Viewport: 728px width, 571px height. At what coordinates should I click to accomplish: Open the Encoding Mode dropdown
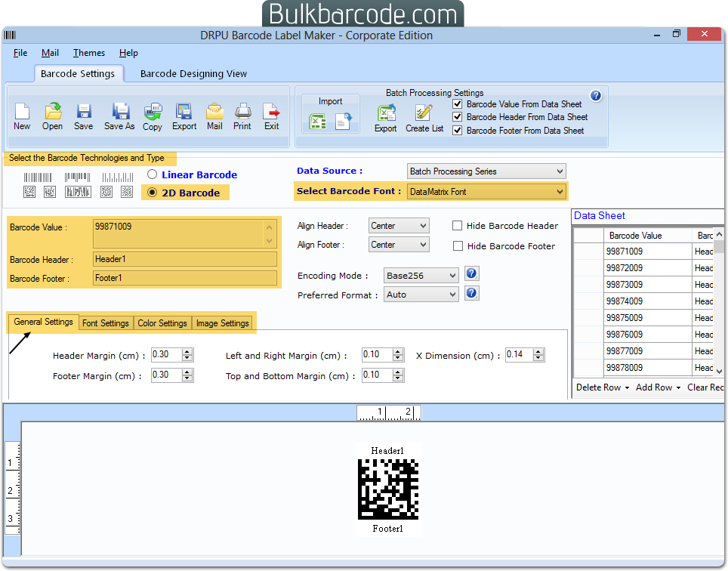[421, 276]
